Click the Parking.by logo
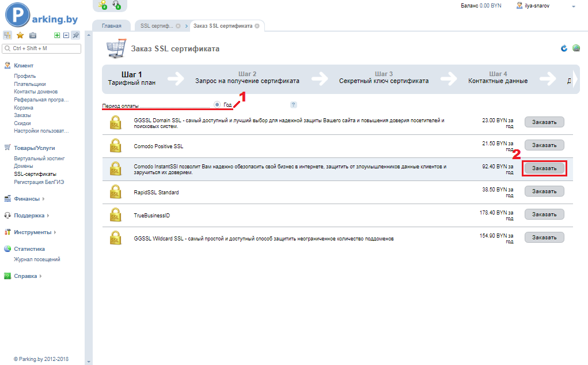The height and width of the screenshot is (365, 588). [41, 15]
